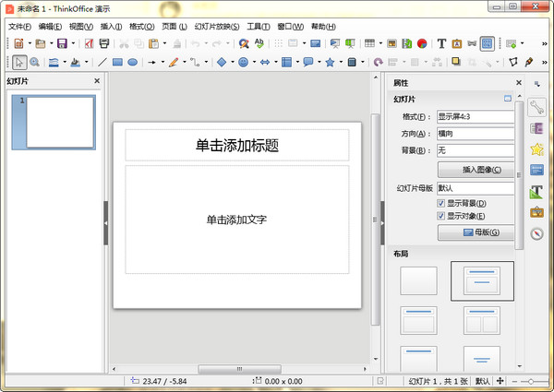
Task: Click the 母版 button
Action: pos(475,232)
